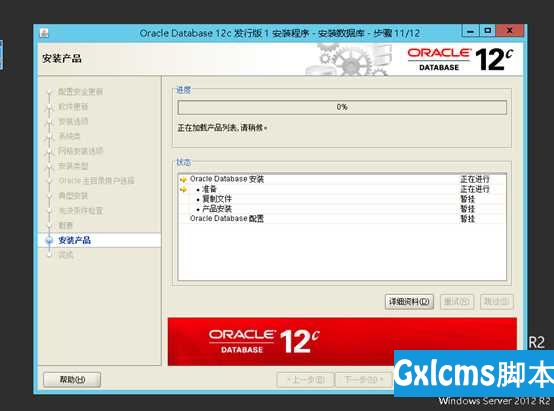
Task: Select the 概要 step in sidebar
Action: point(66,225)
